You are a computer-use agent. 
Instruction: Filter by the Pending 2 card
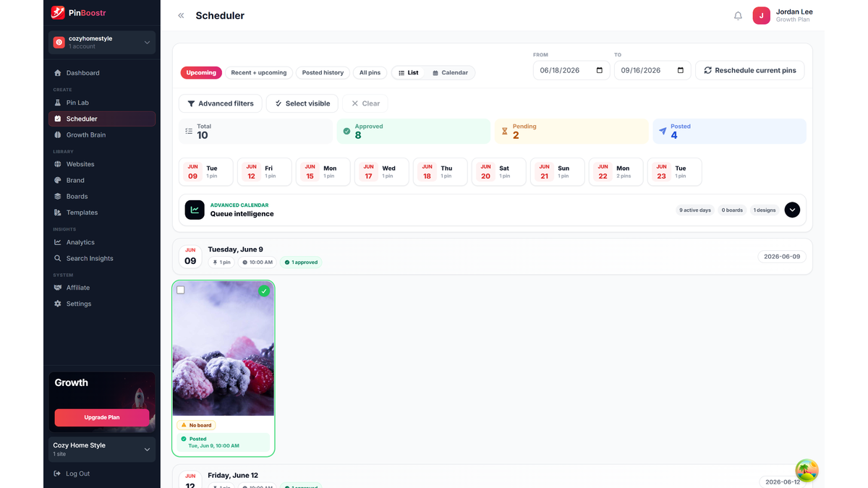point(571,131)
